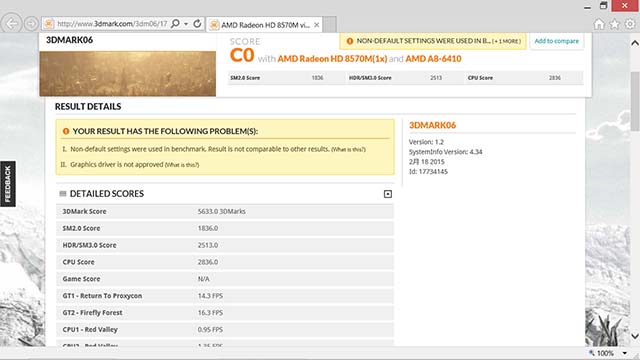Open Favorites star icon
640x360 pixels.
coord(614,24)
